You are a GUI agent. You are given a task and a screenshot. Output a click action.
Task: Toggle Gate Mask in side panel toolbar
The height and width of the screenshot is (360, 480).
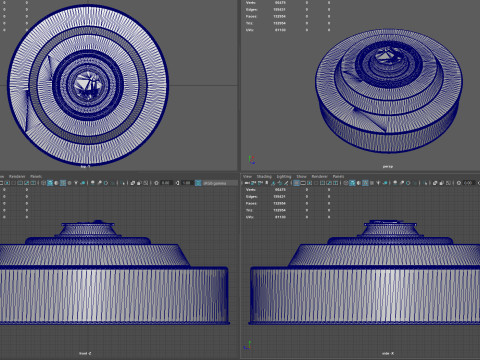point(316,183)
